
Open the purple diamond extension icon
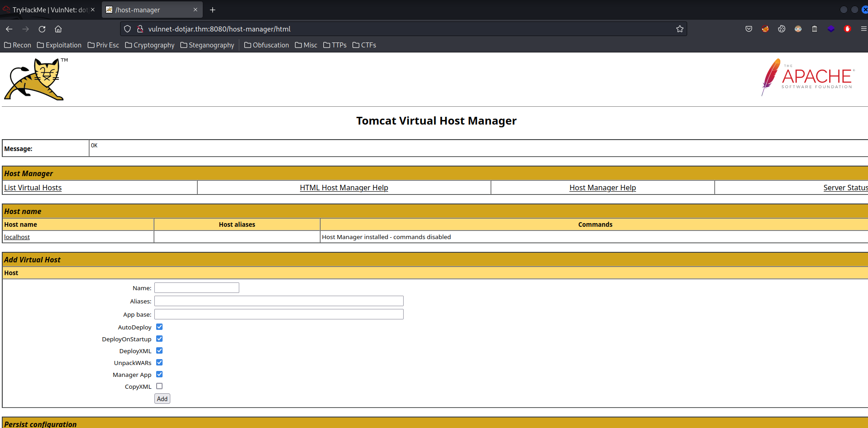[x=831, y=29]
